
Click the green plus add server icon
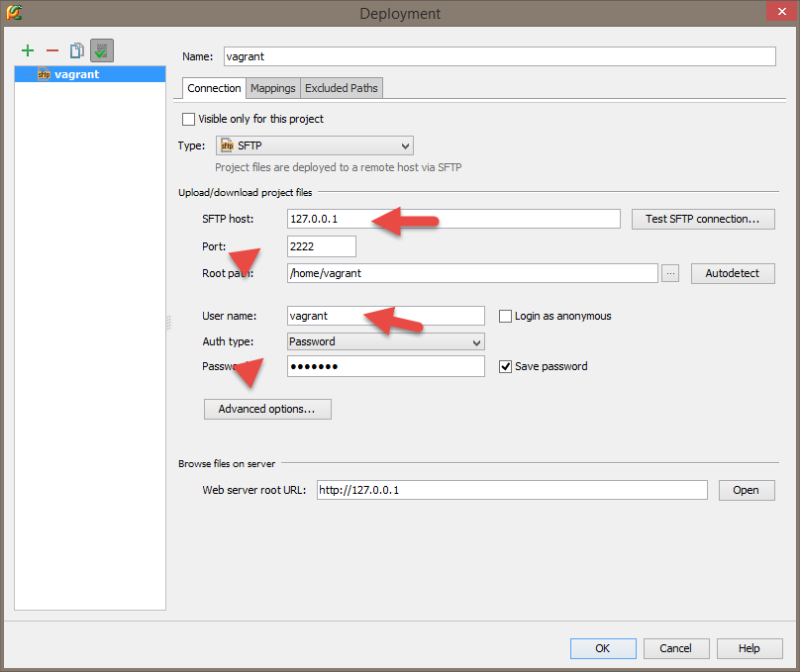tap(28, 50)
